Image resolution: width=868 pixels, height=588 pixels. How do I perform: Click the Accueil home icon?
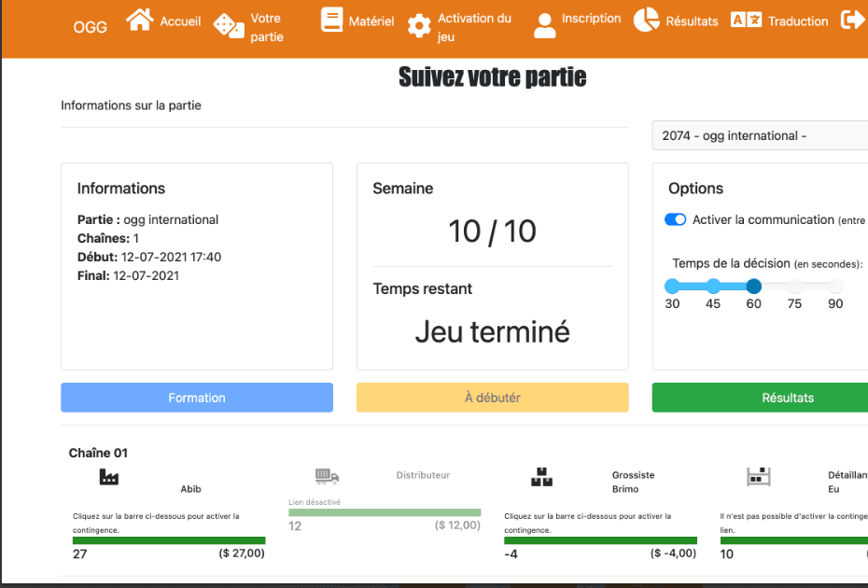tap(138, 21)
